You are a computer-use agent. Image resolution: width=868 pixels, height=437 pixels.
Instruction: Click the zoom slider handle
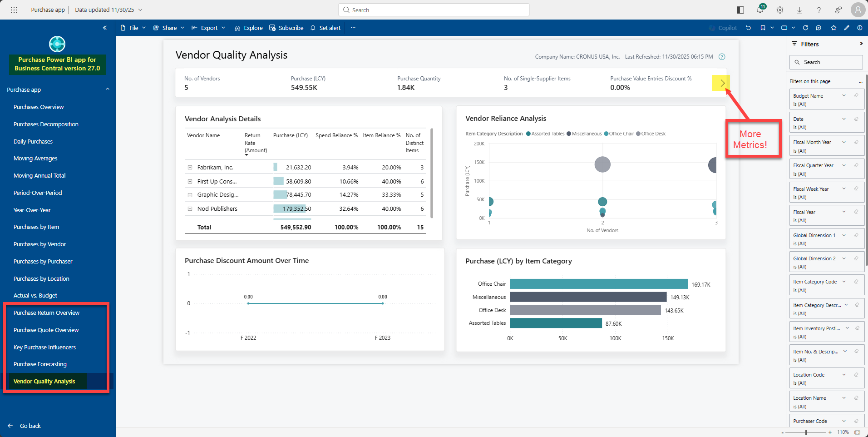(x=806, y=432)
